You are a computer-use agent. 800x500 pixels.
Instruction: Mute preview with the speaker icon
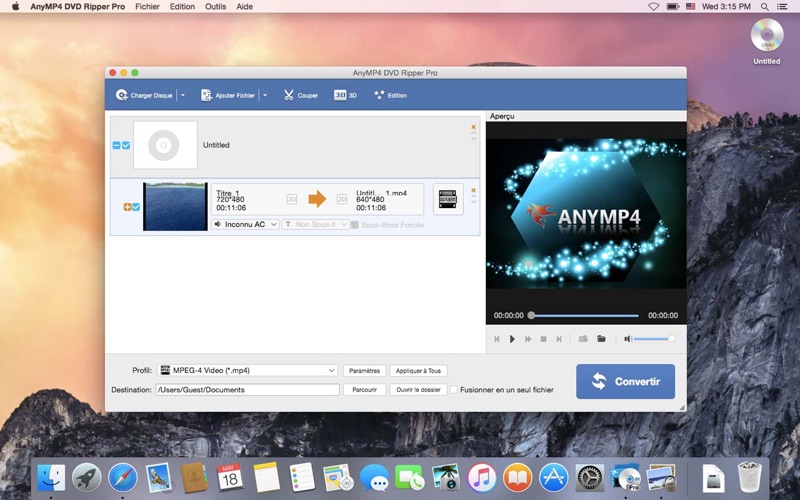(628, 339)
